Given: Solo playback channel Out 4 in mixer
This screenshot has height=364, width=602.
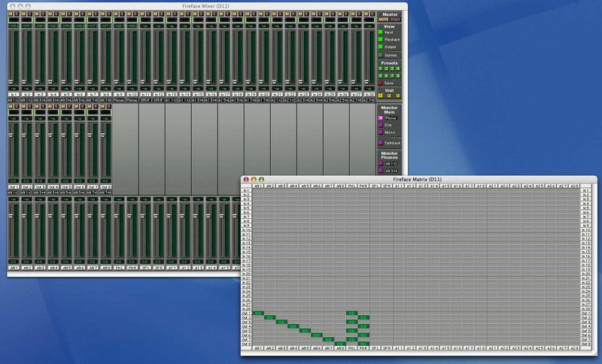Looking at the screenshot, I should 56,106.
